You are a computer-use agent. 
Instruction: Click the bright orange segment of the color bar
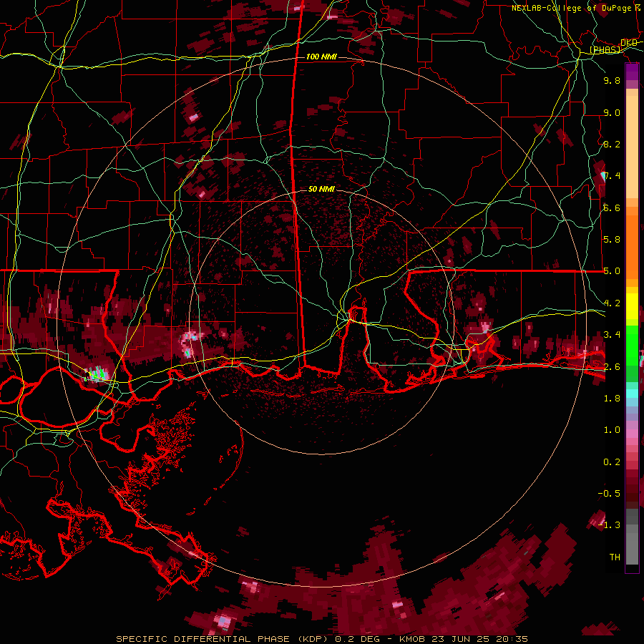(632, 246)
